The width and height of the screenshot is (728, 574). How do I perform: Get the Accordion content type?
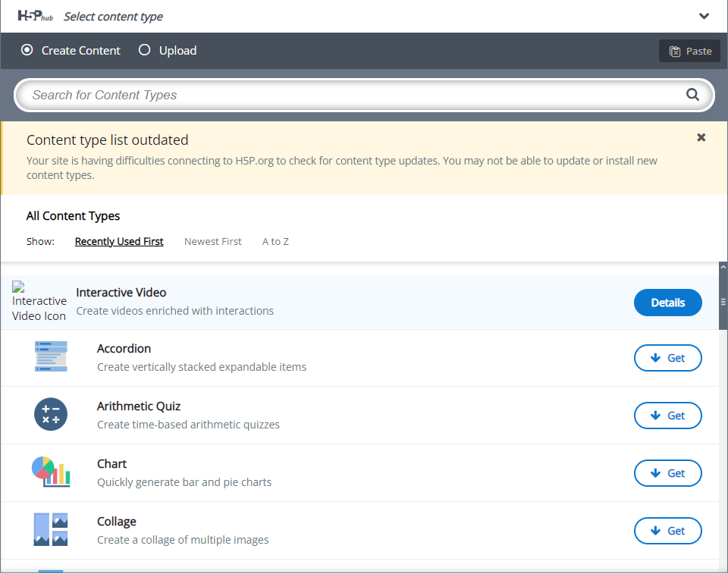pos(667,358)
